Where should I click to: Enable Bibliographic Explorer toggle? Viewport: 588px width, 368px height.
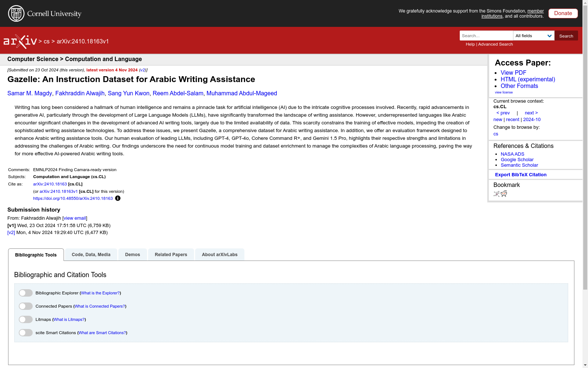coord(26,293)
